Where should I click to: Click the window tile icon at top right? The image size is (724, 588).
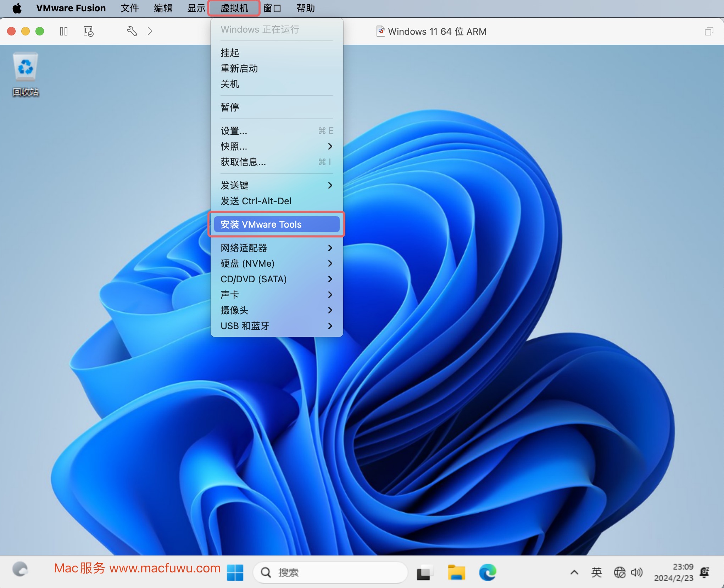tap(709, 31)
